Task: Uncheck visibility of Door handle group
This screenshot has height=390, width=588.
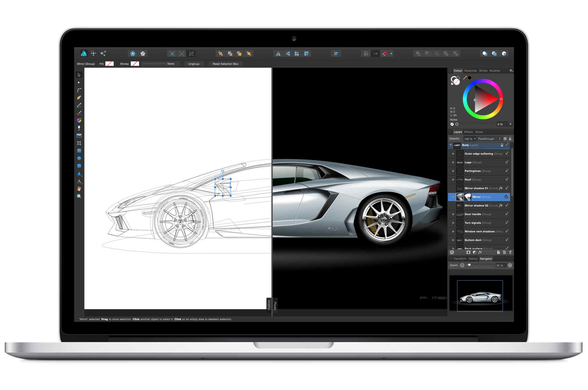Action: point(507,214)
